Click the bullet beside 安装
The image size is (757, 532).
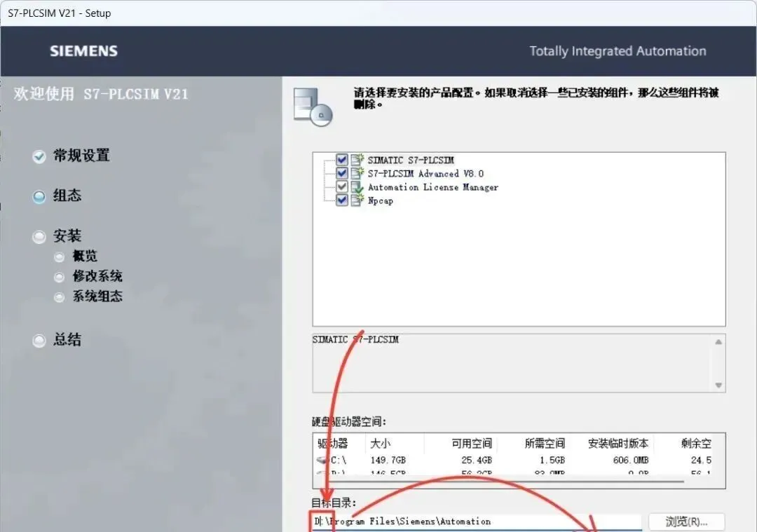click(x=39, y=237)
